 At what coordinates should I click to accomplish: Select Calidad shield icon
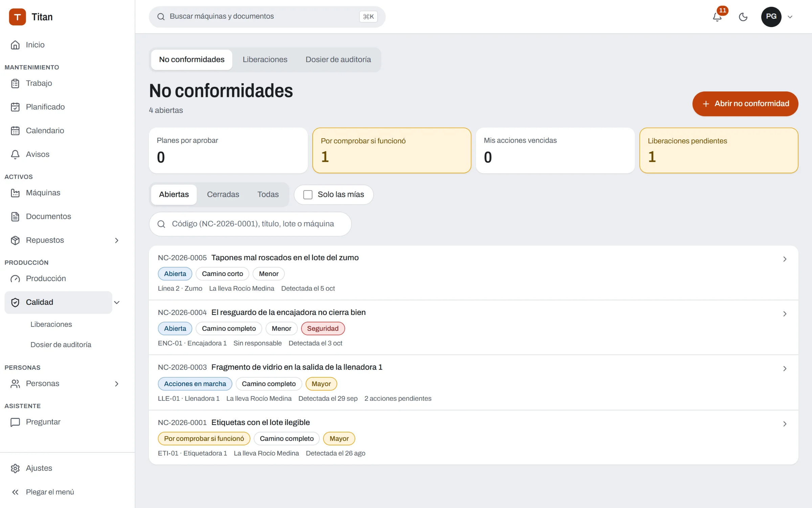pos(15,302)
